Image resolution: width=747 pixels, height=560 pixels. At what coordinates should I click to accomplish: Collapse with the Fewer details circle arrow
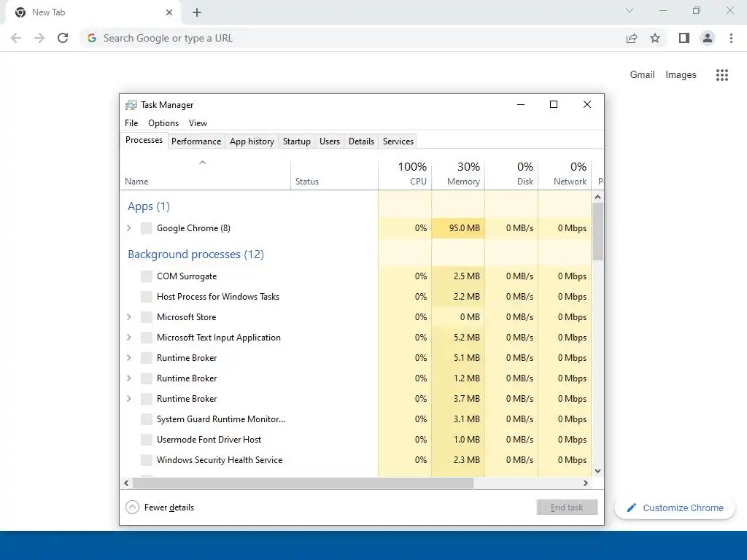(x=133, y=507)
